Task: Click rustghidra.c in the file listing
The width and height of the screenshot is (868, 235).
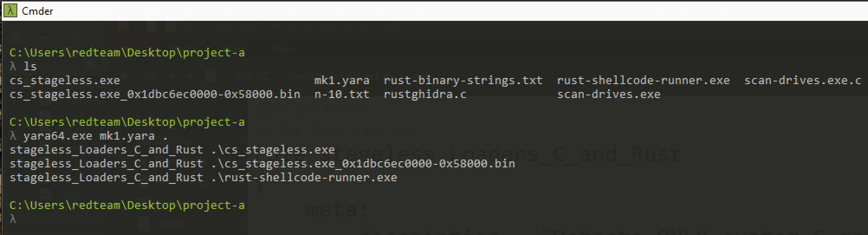Action: pyautogui.click(x=425, y=95)
